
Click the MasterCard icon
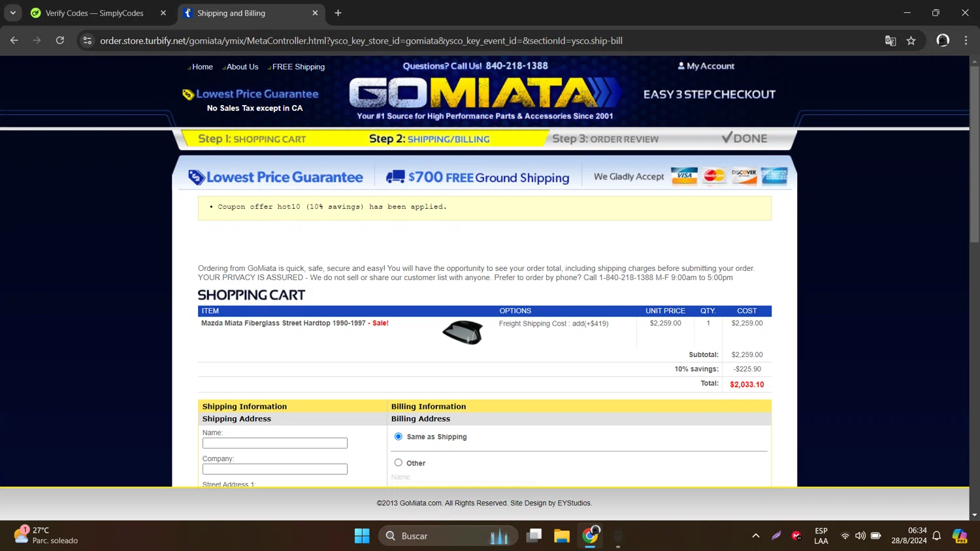coord(714,176)
